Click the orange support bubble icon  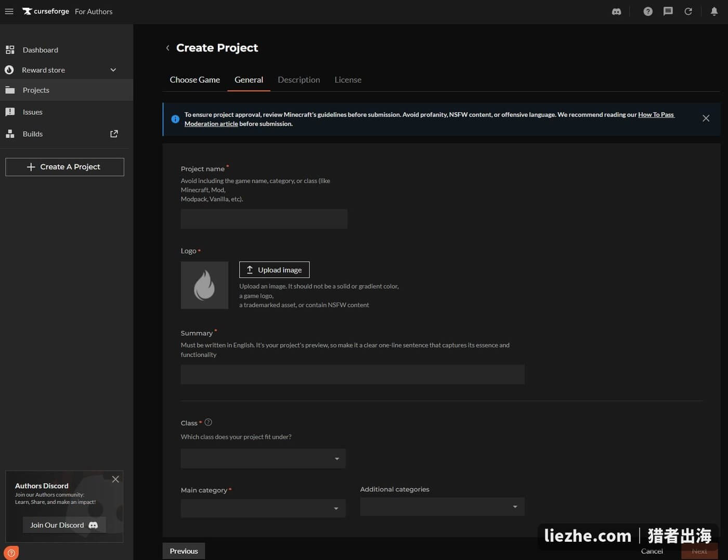(x=11, y=553)
